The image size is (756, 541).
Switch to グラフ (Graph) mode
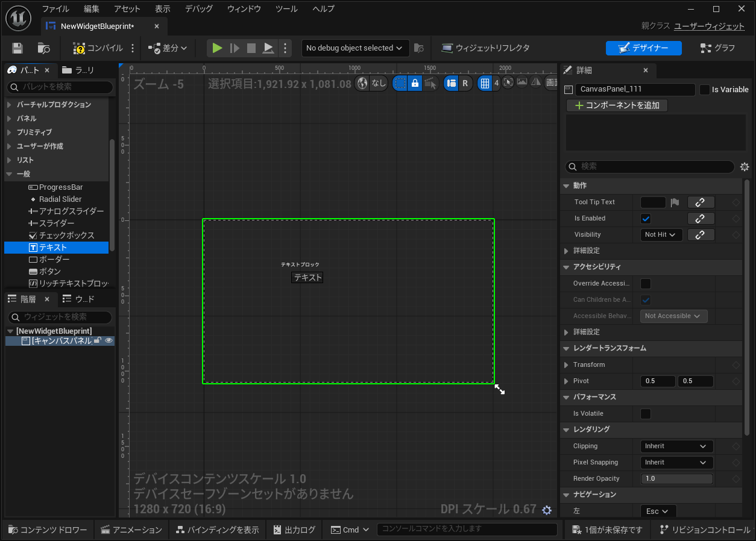[717, 48]
